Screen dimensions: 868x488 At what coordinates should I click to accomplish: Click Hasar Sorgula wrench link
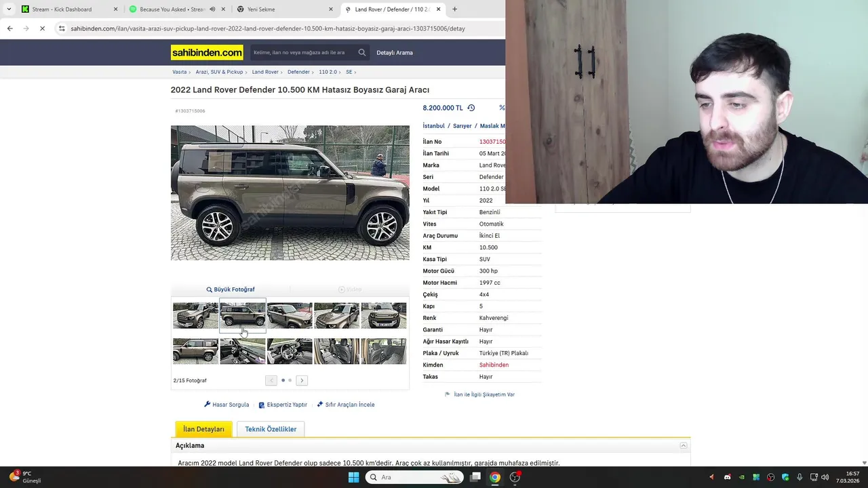click(x=226, y=405)
